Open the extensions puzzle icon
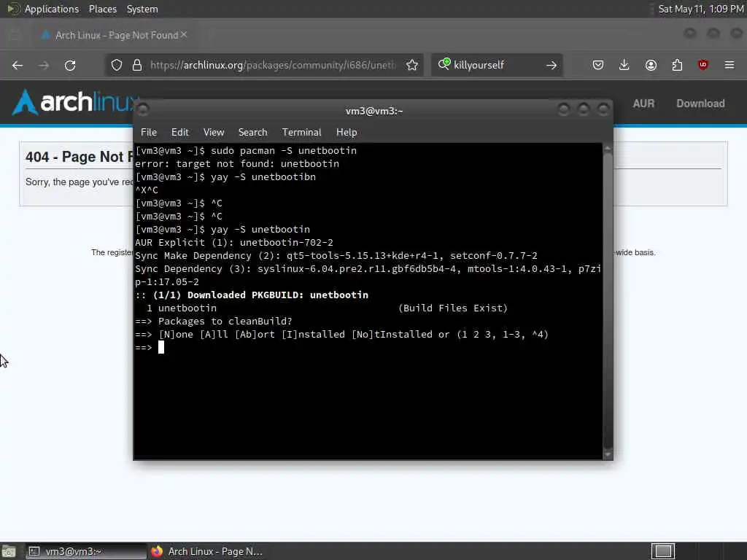Image resolution: width=747 pixels, height=560 pixels. point(677,65)
